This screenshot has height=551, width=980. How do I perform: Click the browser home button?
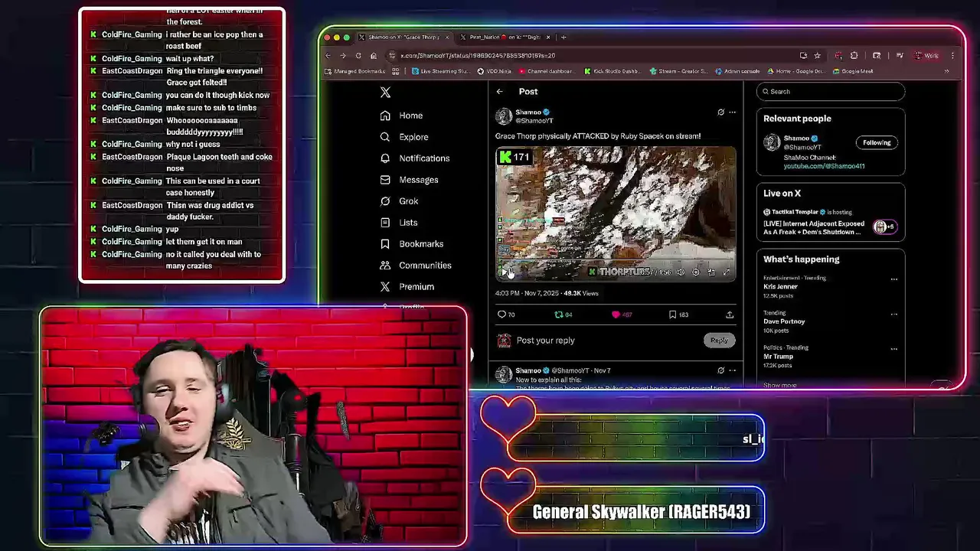(373, 56)
